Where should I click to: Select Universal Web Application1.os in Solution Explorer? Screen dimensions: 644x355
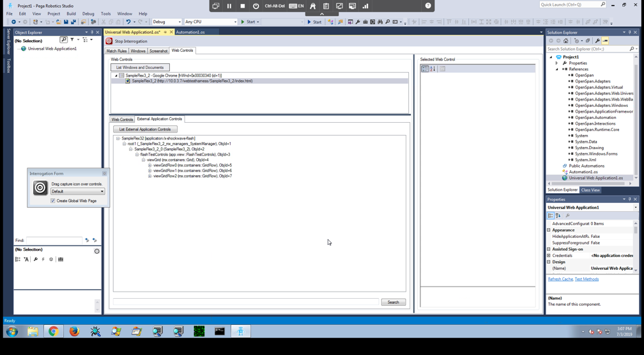pyautogui.click(x=595, y=178)
